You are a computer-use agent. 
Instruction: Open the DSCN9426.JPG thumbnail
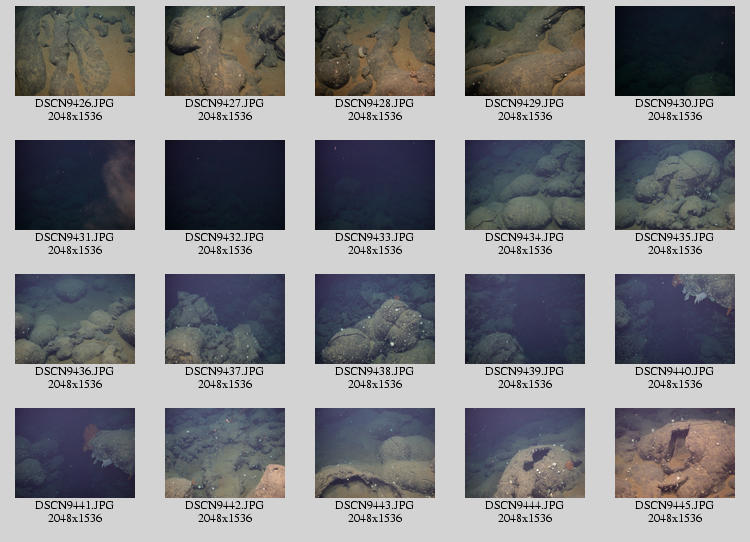point(75,51)
